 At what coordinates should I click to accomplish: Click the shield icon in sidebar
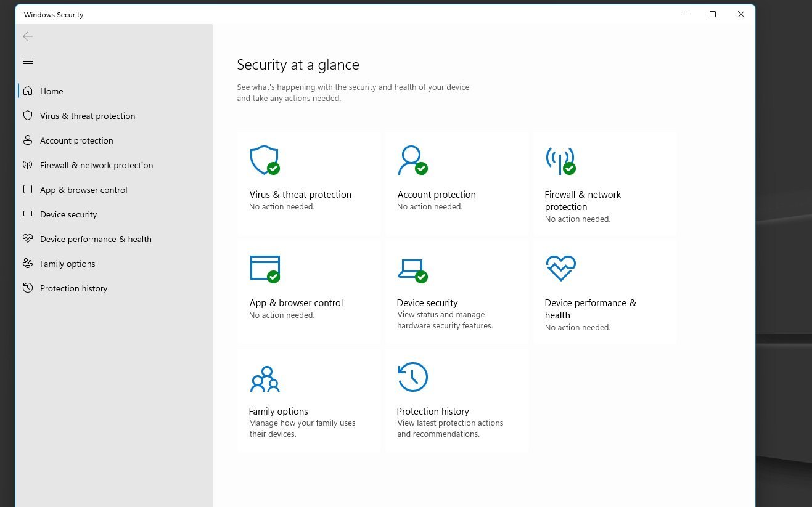(x=28, y=115)
